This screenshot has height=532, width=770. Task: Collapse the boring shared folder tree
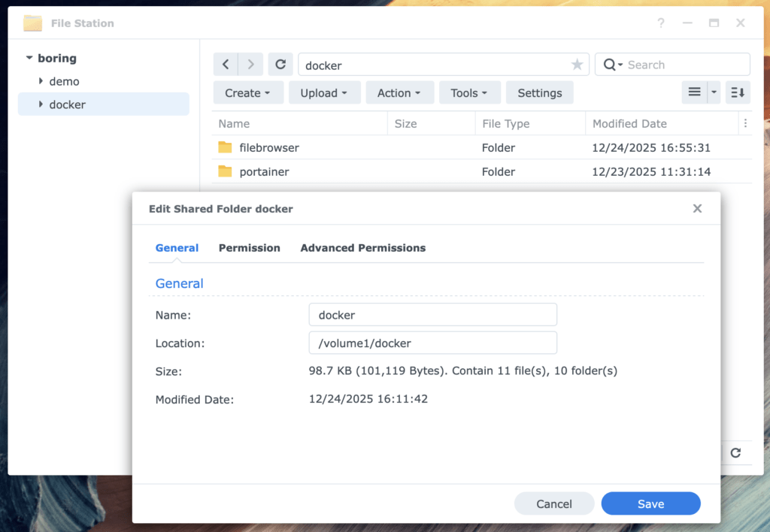pos(29,58)
